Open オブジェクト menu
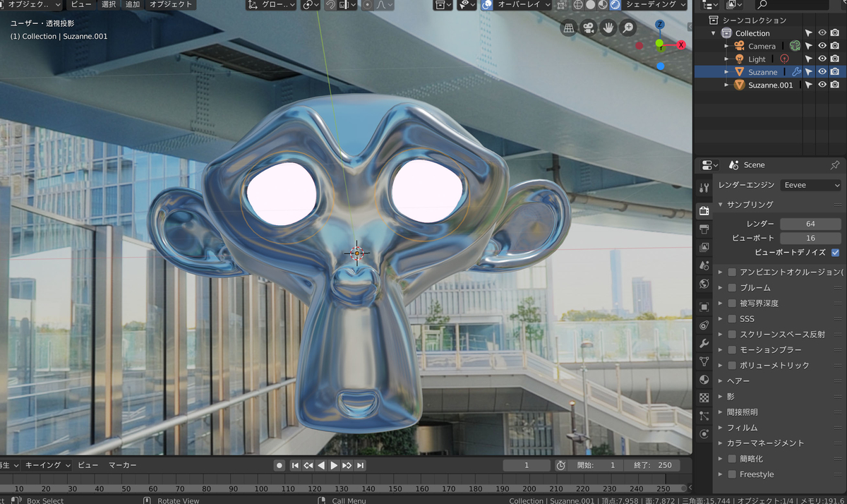Image resolution: width=847 pixels, height=504 pixels. [170, 5]
